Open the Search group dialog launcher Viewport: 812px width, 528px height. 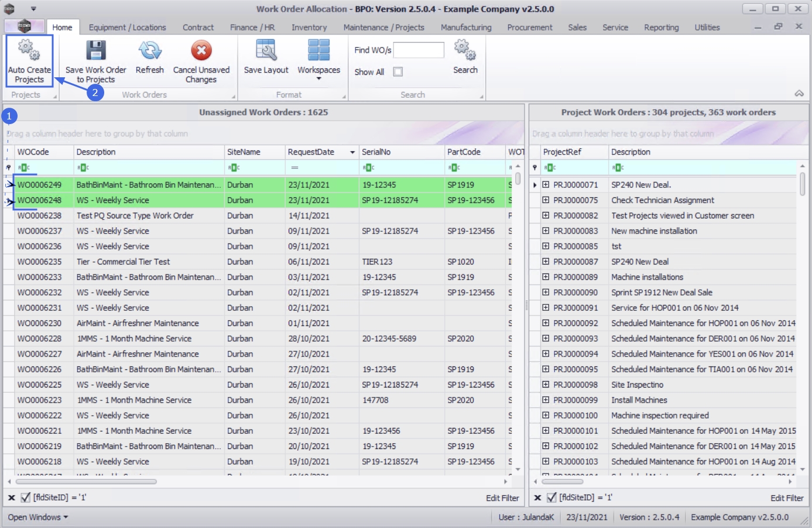[482, 97]
